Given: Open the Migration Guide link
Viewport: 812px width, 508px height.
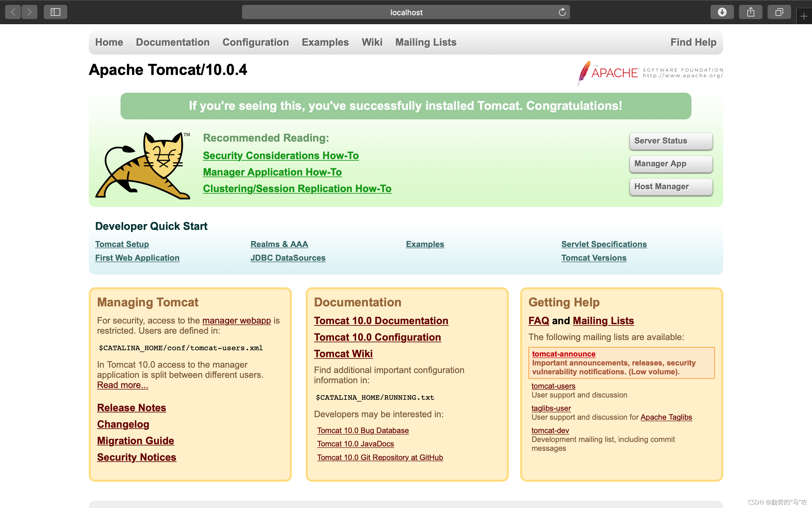Looking at the screenshot, I should tap(135, 440).
